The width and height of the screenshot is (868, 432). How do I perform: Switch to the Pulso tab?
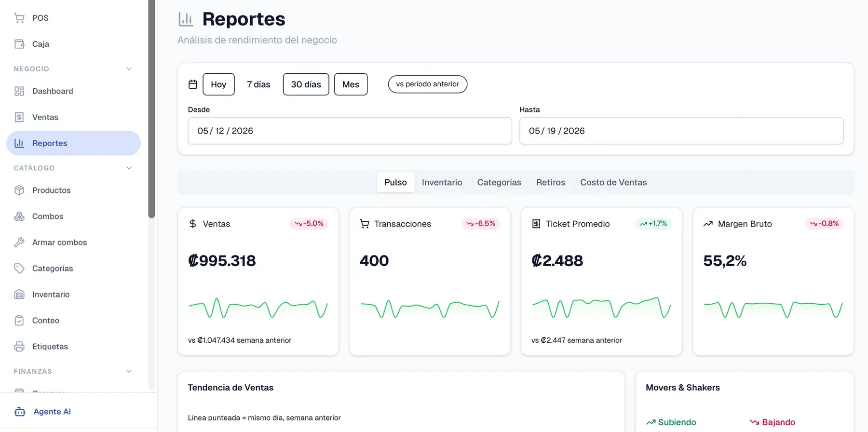pyautogui.click(x=395, y=182)
